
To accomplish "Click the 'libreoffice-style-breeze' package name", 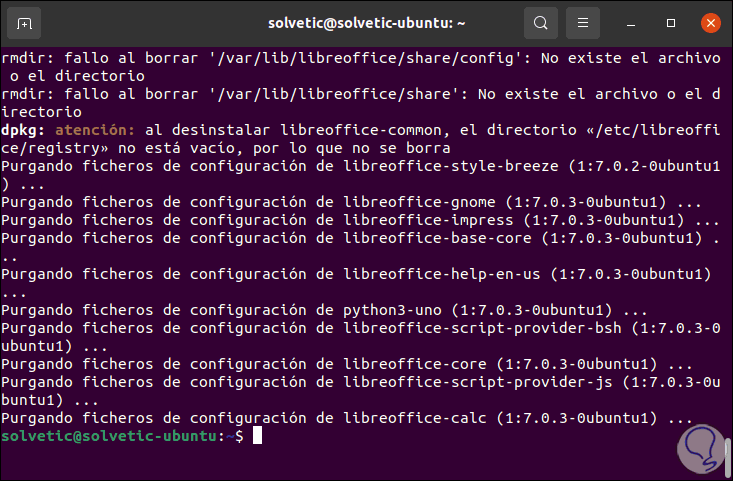I will (451, 166).
